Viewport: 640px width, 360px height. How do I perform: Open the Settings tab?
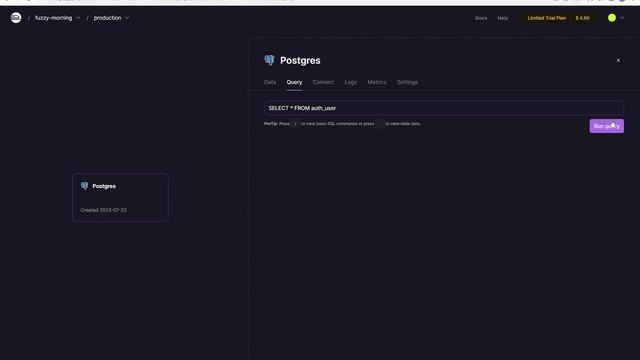pyautogui.click(x=407, y=82)
